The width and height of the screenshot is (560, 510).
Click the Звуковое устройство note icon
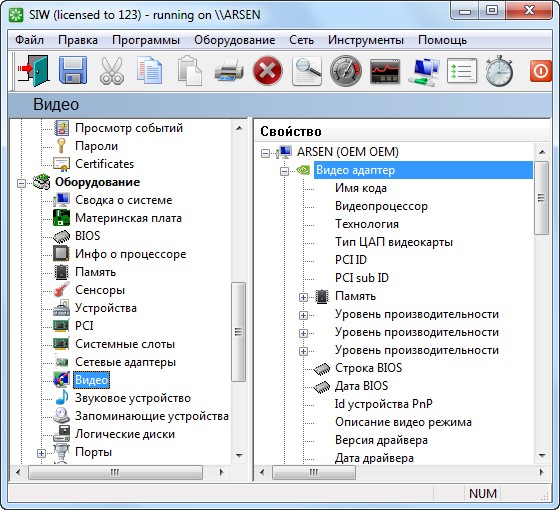(x=62, y=398)
